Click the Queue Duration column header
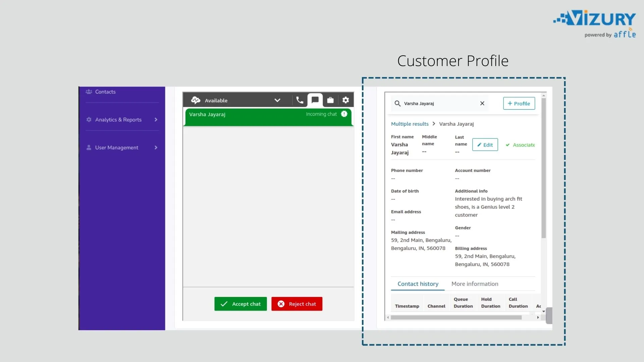The height and width of the screenshot is (362, 644). 463,303
